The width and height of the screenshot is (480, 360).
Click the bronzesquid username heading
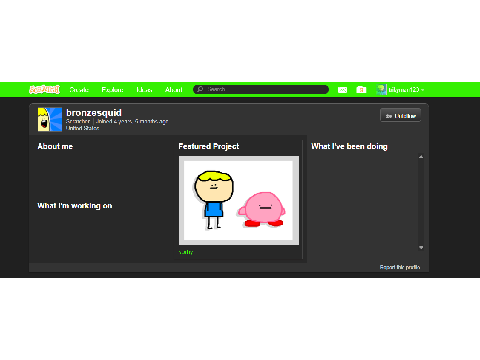point(94,113)
